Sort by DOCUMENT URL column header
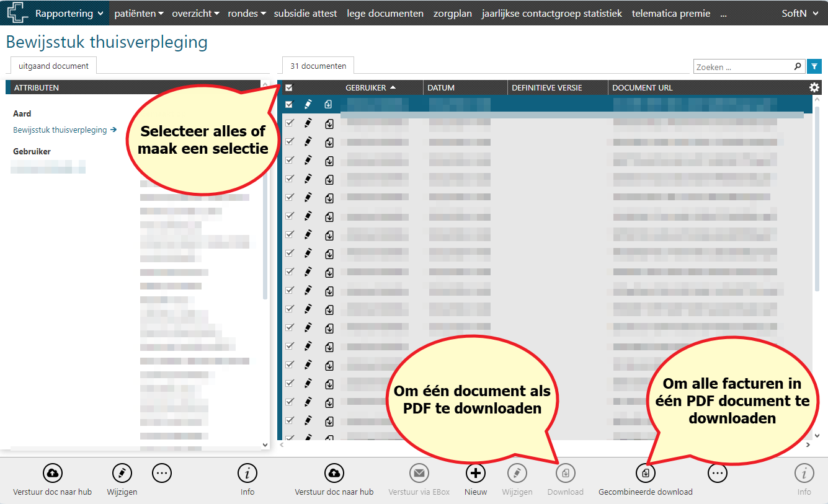Image resolution: width=828 pixels, height=504 pixels. [643, 88]
